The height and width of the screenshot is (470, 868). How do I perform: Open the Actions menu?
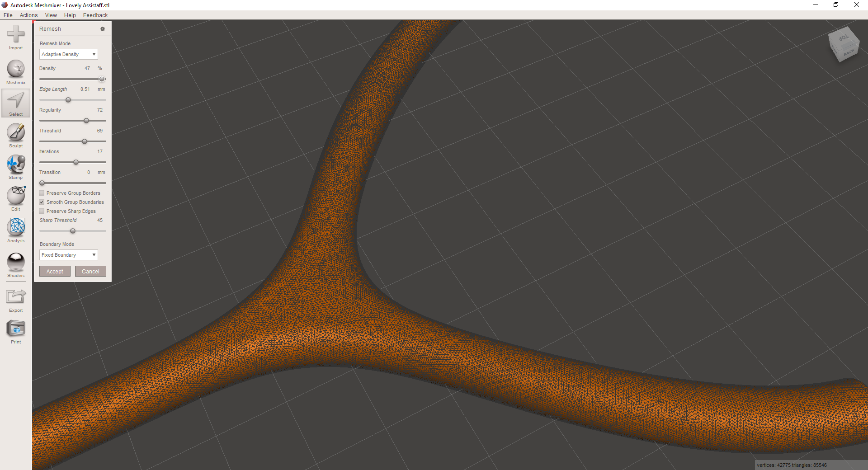tap(28, 15)
